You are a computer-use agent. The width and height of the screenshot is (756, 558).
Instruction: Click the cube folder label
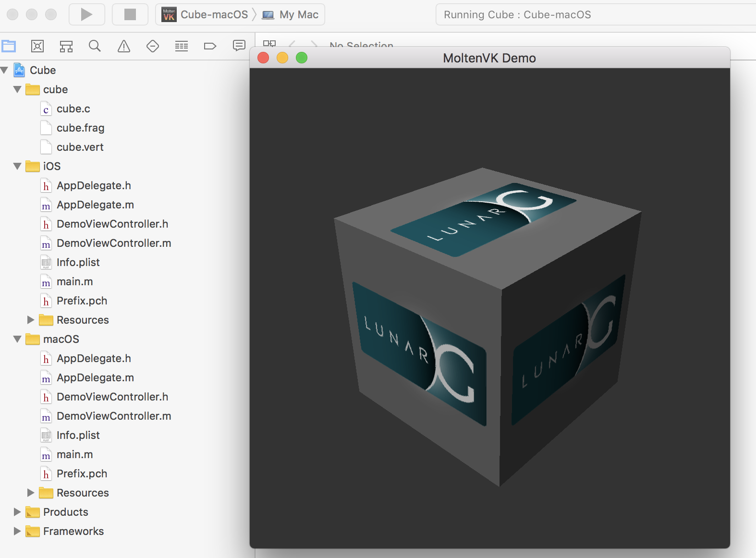55,89
